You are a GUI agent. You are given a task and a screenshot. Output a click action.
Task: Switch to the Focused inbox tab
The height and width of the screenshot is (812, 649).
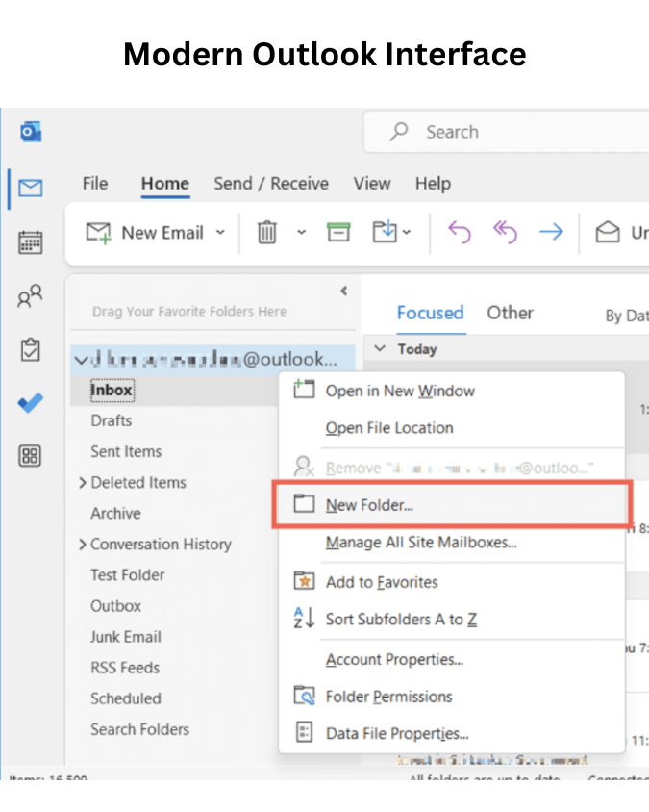click(x=430, y=313)
